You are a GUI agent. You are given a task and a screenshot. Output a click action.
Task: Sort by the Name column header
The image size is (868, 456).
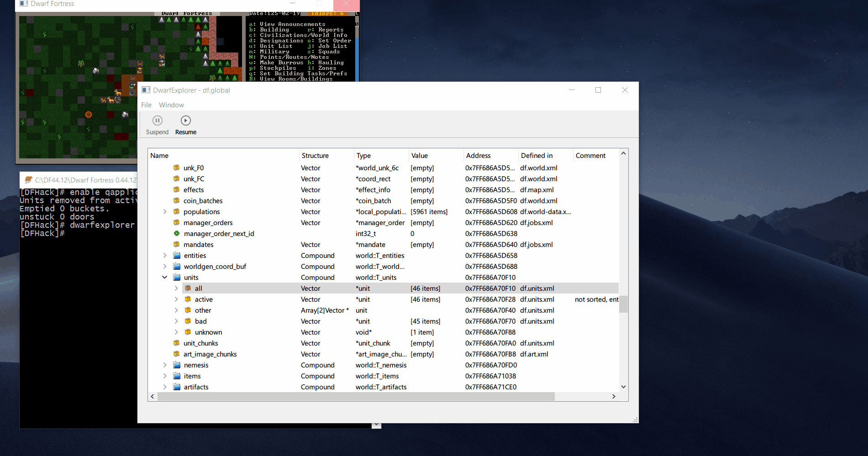(x=224, y=156)
